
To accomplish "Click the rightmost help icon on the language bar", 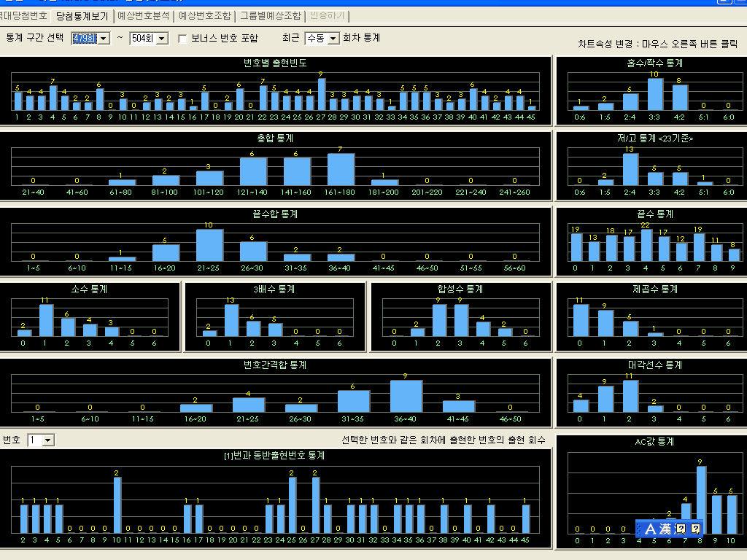I will point(696,529).
